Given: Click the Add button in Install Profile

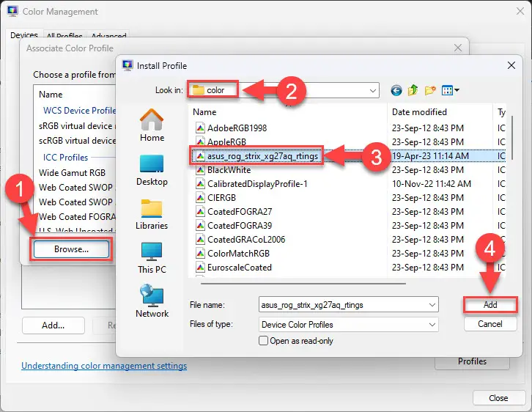Looking at the screenshot, I should [x=490, y=305].
